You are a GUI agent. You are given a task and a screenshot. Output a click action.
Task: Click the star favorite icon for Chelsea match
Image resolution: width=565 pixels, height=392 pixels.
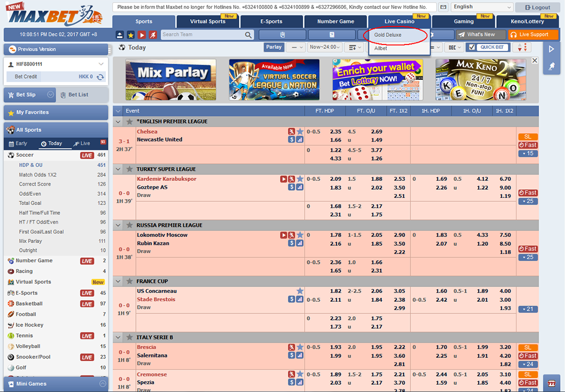[x=300, y=131]
